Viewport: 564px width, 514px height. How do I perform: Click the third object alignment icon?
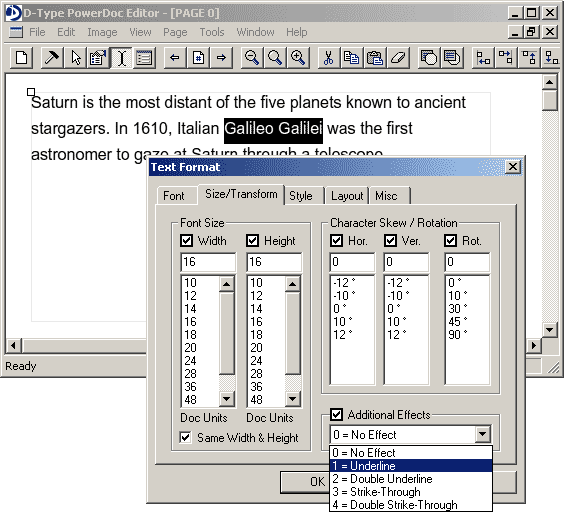pyautogui.click(x=529, y=58)
